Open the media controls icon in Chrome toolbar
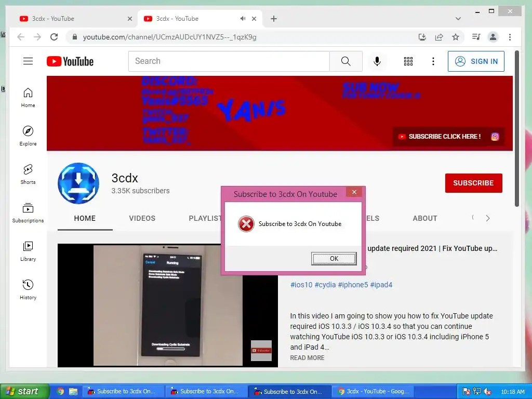Image resolution: width=532 pixels, height=399 pixels. tap(476, 37)
